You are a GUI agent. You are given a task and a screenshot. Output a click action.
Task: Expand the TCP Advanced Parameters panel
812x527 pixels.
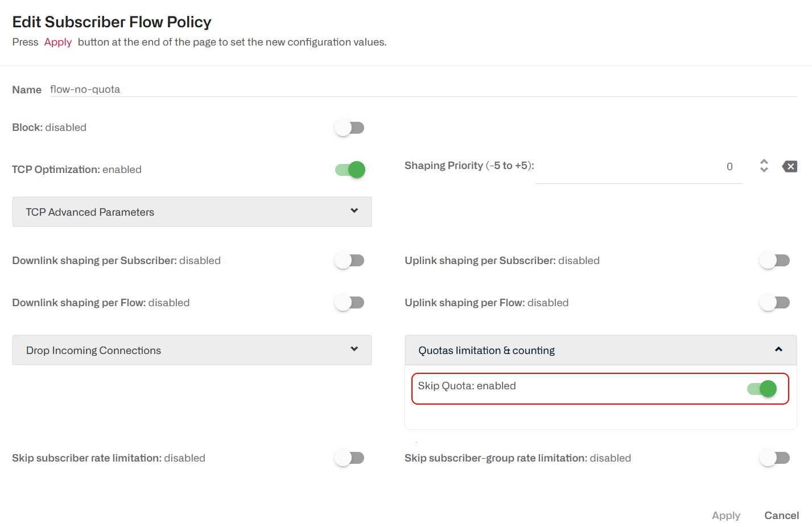[x=192, y=212]
